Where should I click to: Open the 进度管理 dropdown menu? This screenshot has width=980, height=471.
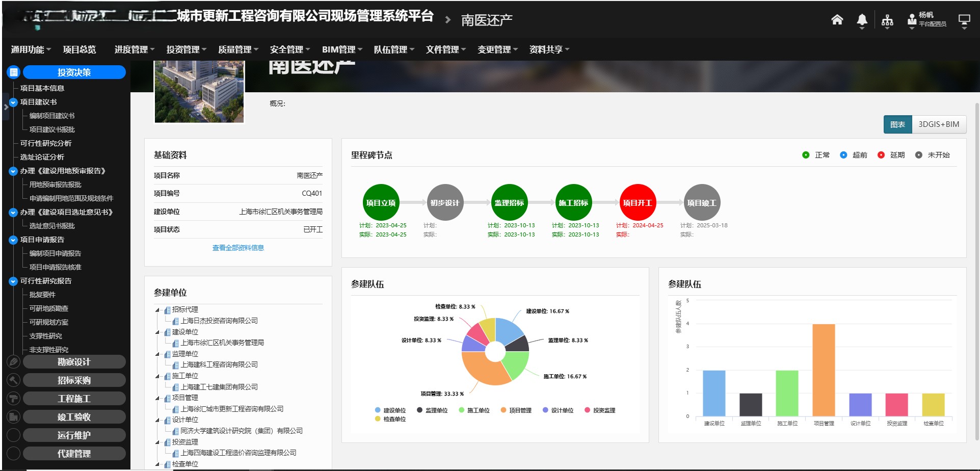pos(134,49)
